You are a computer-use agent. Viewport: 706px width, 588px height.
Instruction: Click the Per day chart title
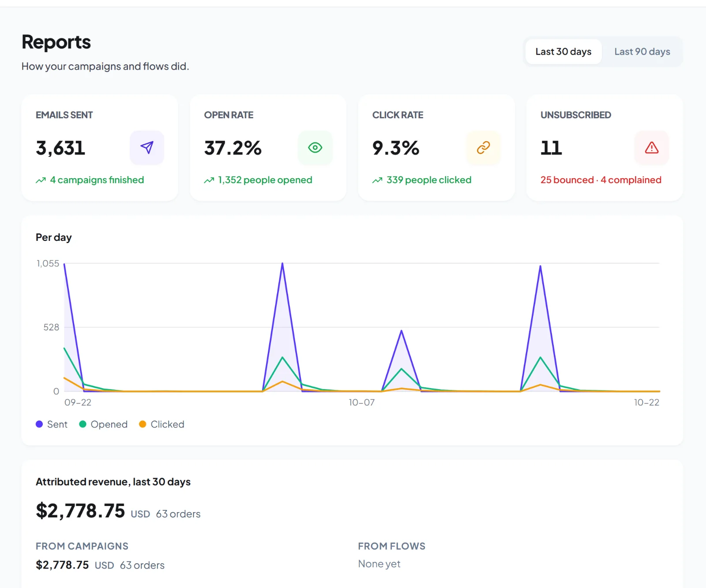53,237
